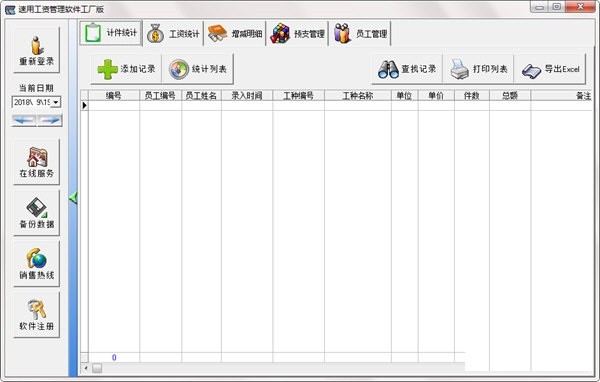
Task: Click the horizontal scrollbar thumb
Action: (x=97, y=368)
